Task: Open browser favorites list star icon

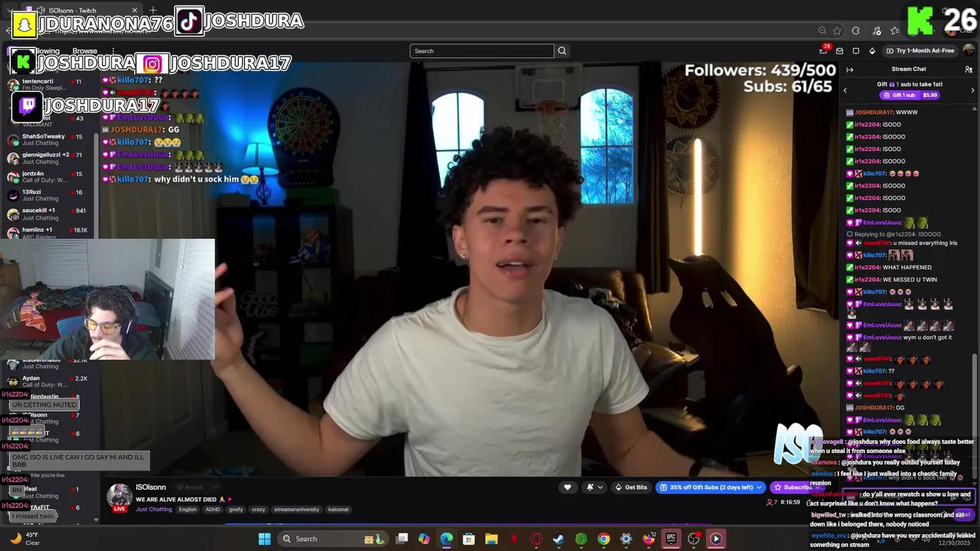Action: (x=895, y=31)
